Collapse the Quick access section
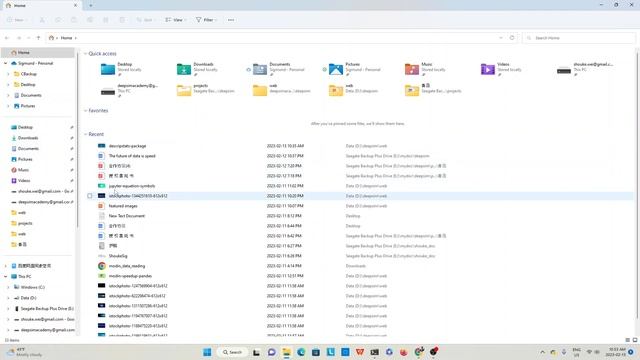Viewport: 640px width, 360px height. click(x=86, y=53)
